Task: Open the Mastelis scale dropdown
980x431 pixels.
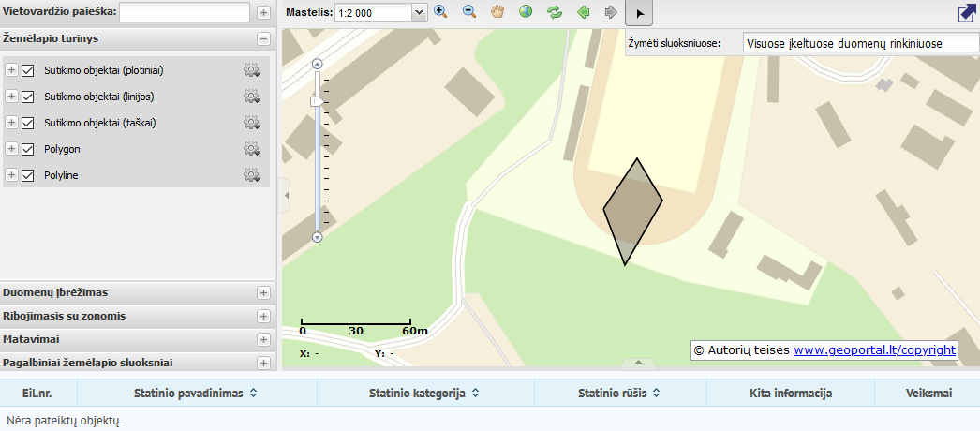Action: click(x=419, y=12)
